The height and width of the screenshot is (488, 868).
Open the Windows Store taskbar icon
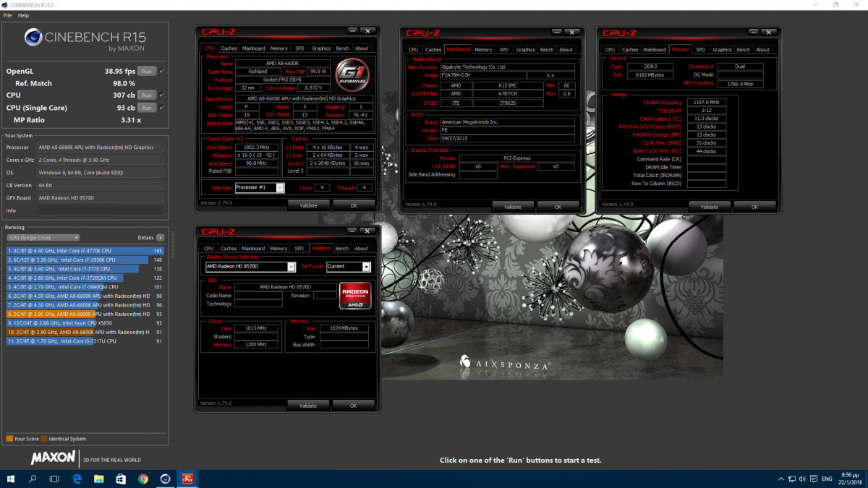[121, 479]
